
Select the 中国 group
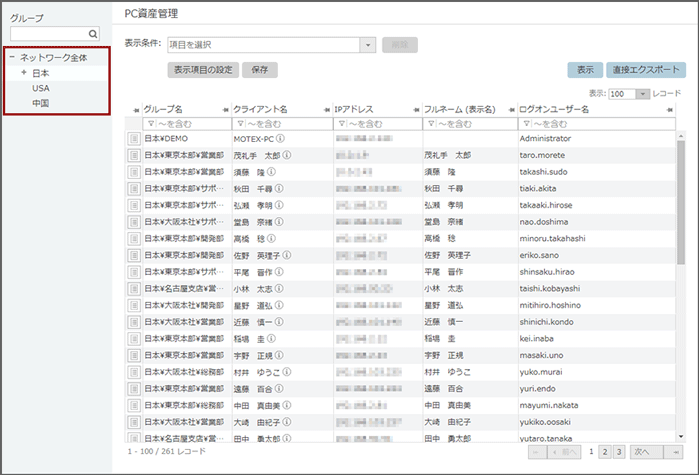41,103
